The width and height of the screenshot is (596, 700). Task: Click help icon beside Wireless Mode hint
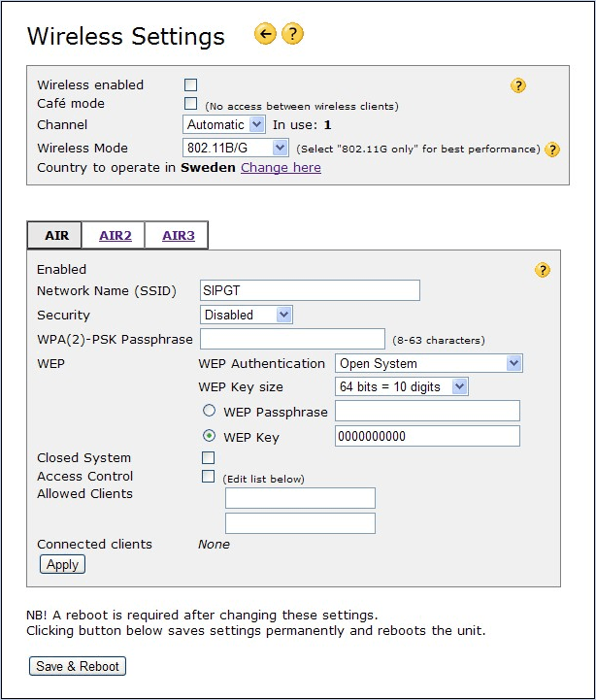click(552, 150)
